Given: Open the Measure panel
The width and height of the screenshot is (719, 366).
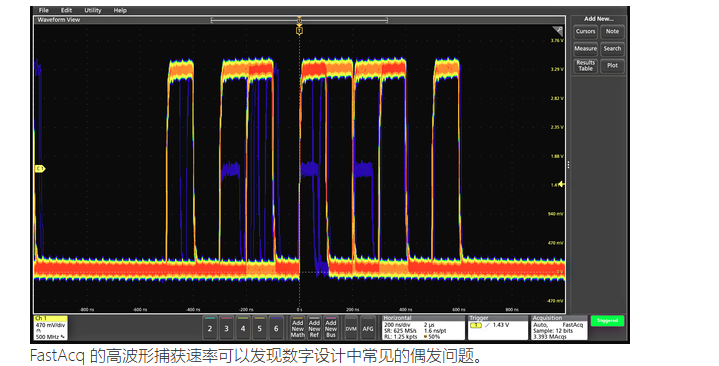Looking at the screenshot, I should (x=585, y=49).
